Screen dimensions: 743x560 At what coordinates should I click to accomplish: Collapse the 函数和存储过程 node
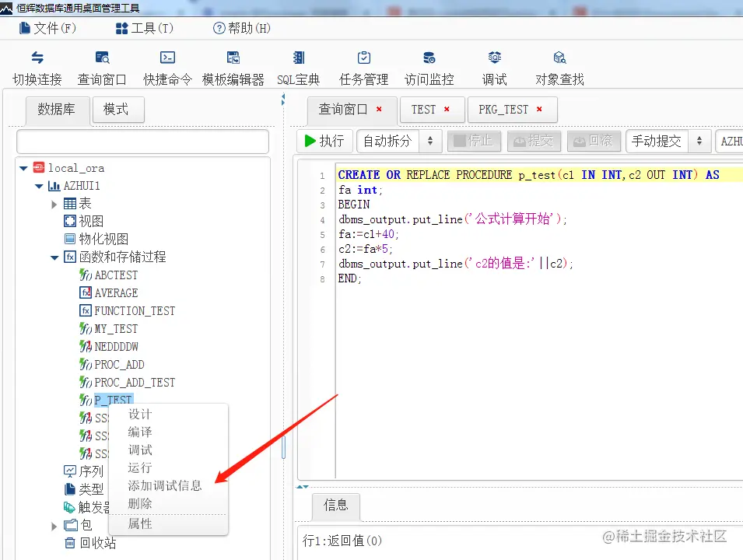tap(54, 257)
